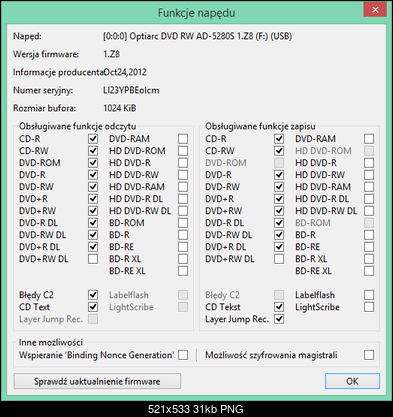Toggle BD-ROM checkbox in read functions
Viewport: 393px width, 417px height.
pyautogui.click(x=183, y=223)
